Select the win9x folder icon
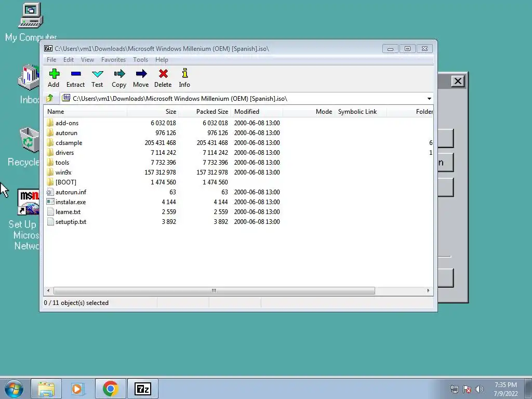This screenshot has height=399, width=532. coord(50,172)
